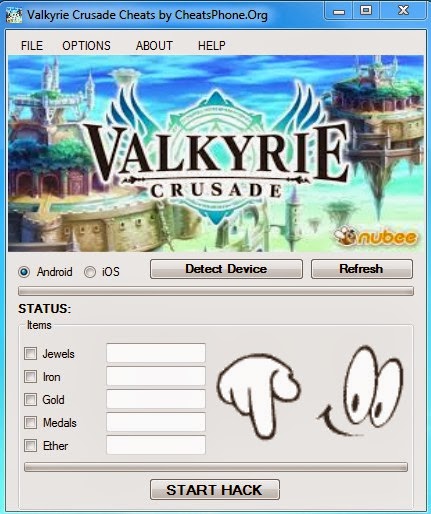
Task: Click the progress bar above START HACK
Action: (216, 467)
